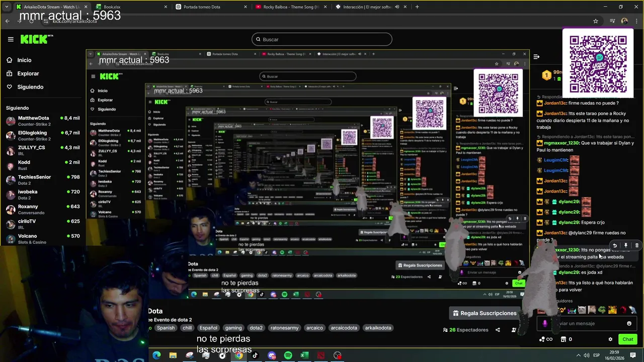Image resolution: width=644 pixels, height=362 pixels.
Task: Open the tab search dropdown arrow
Action: (x=6, y=7)
